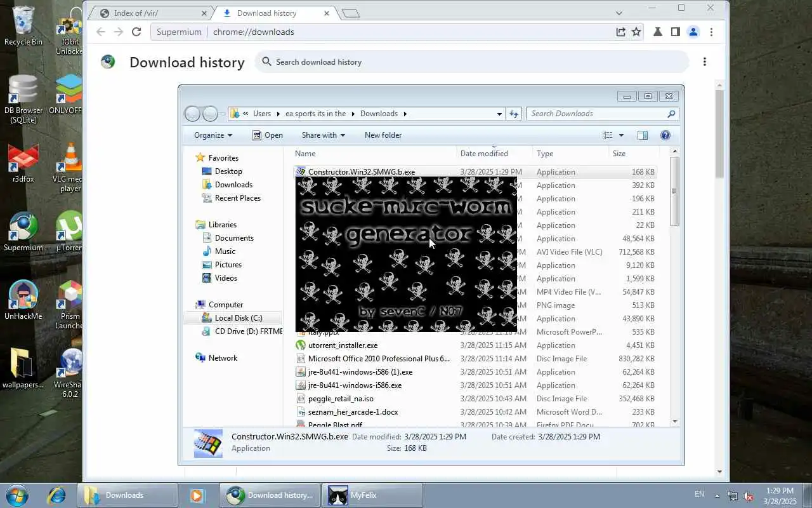Reload the page in Supermium
The height and width of the screenshot is (508, 812).
136,32
